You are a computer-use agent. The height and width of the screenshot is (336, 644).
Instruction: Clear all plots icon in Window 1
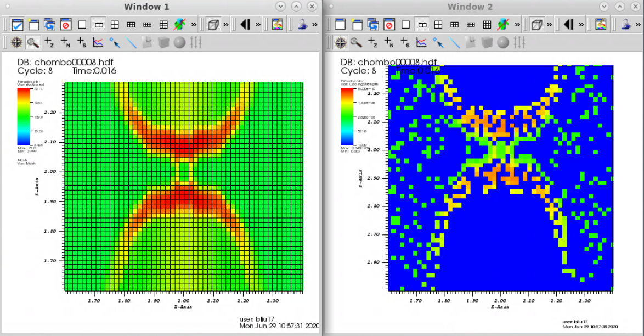click(x=179, y=25)
